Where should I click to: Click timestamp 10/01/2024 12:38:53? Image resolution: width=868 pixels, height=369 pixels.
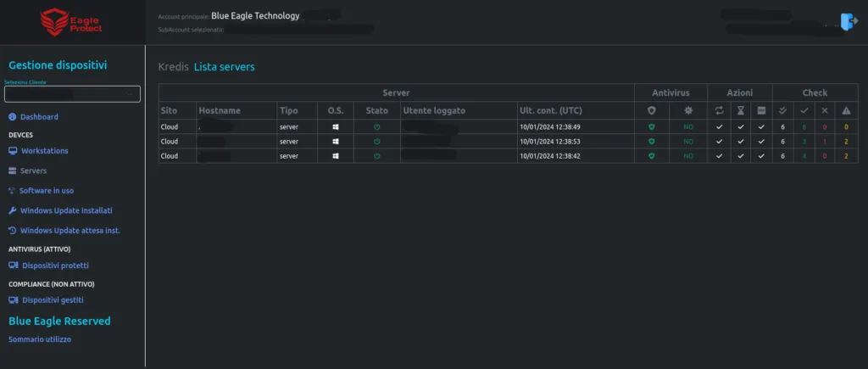tap(549, 142)
